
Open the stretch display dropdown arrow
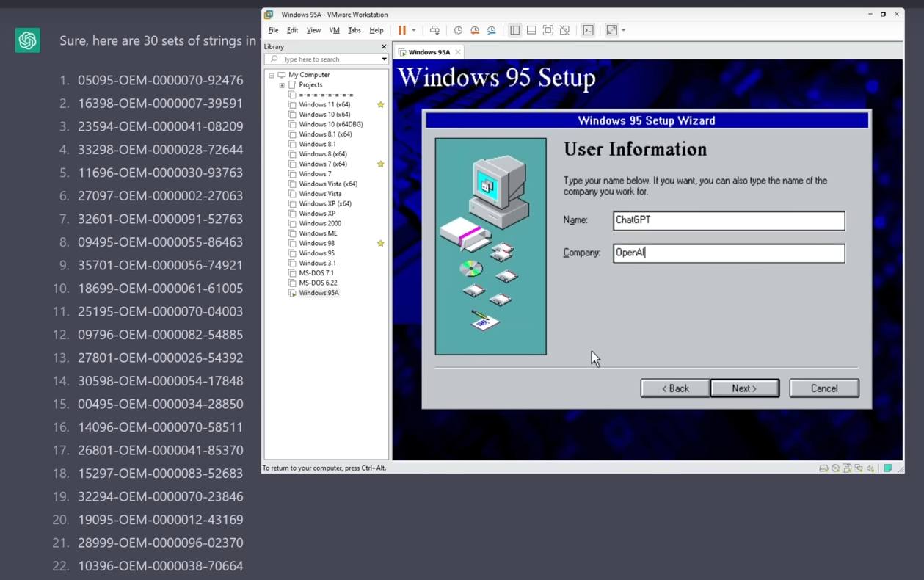pyautogui.click(x=624, y=30)
